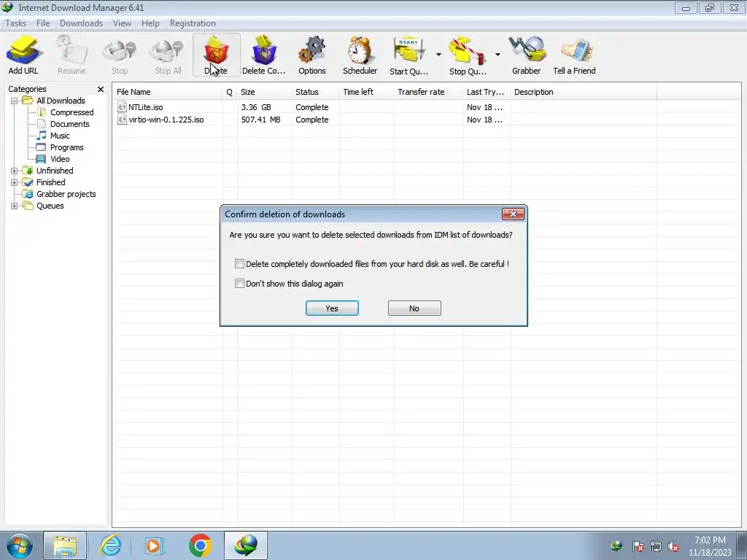Click the Delete toolbar icon
This screenshot has height=560, width=747.
pos(216,55)
